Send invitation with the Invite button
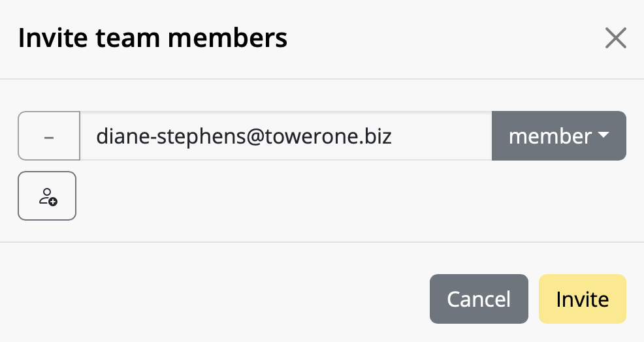Image resolution: width=644 pixels, height=342 pixels. click(x=583, y=299)
